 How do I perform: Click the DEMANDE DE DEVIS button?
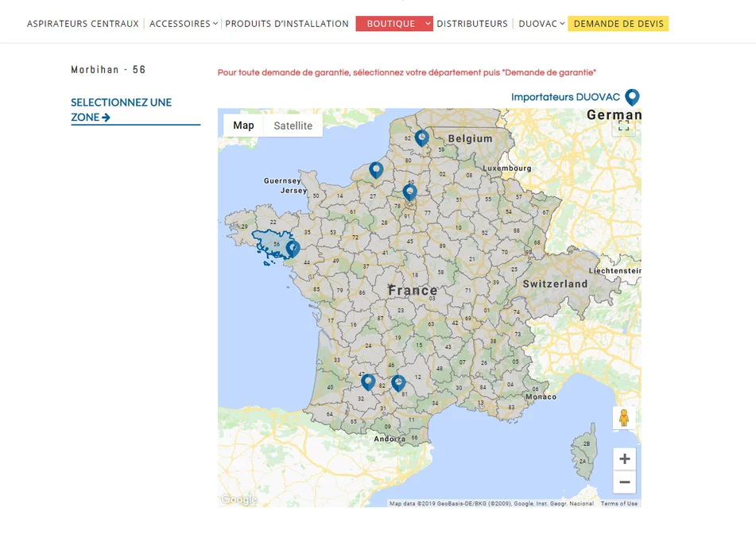click(618, 24)
